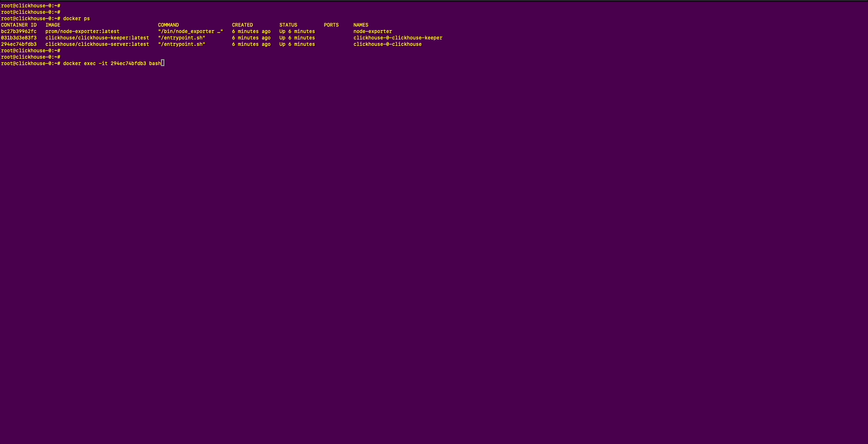Click the clickhouse/clickhouse-keeper:latest image name

97,38
